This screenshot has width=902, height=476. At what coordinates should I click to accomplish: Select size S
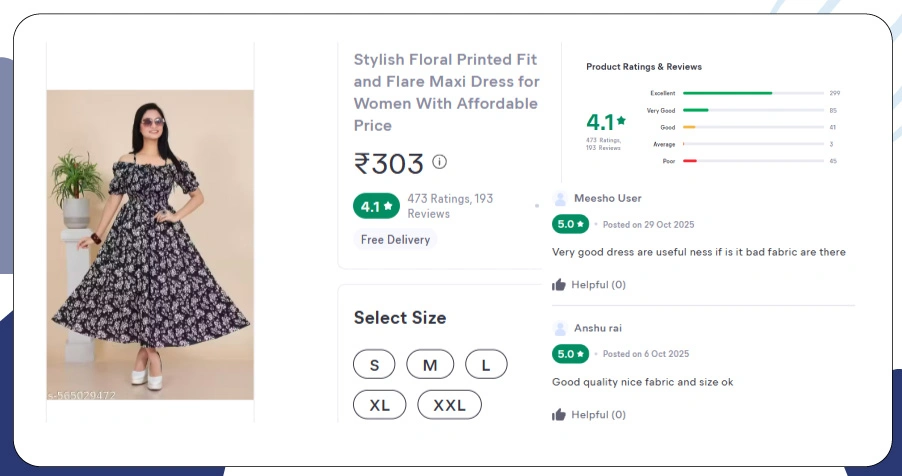(375, 365)
